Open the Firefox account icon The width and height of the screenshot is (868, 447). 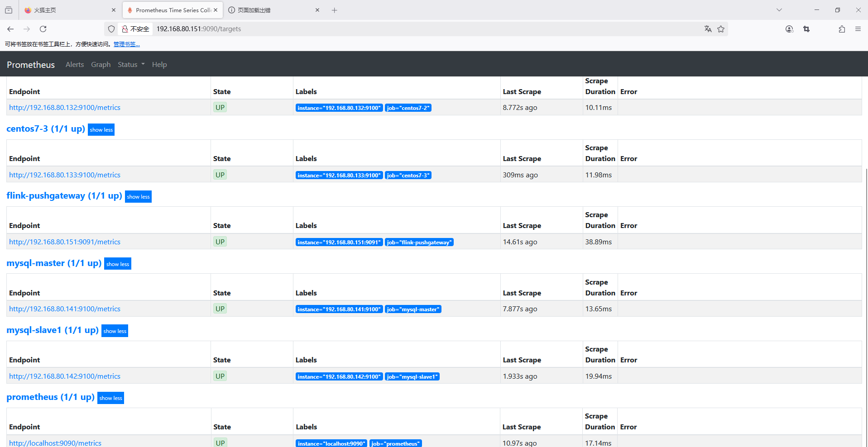[789, 29]
